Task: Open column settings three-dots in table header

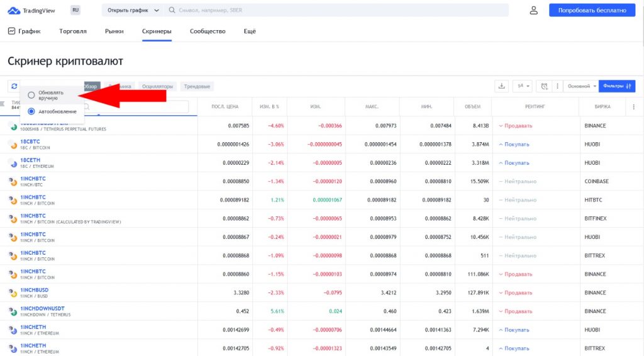Action: [633, 107]
